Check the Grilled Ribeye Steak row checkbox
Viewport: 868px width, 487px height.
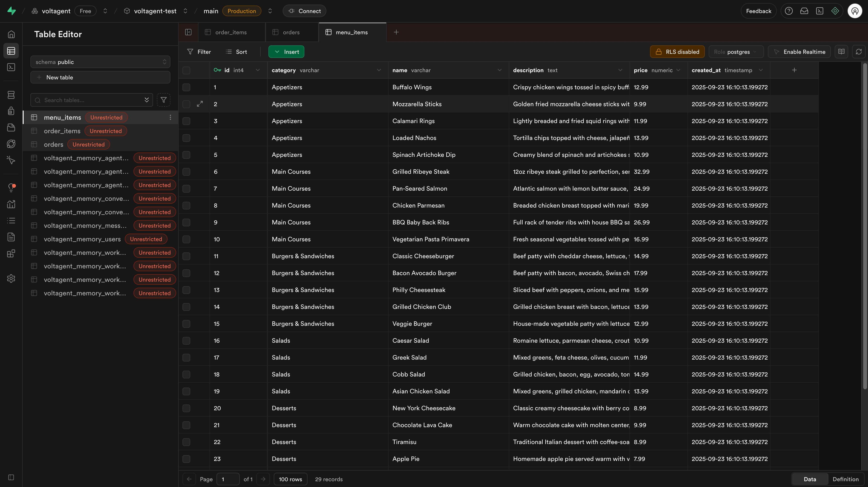coord(186,172)
